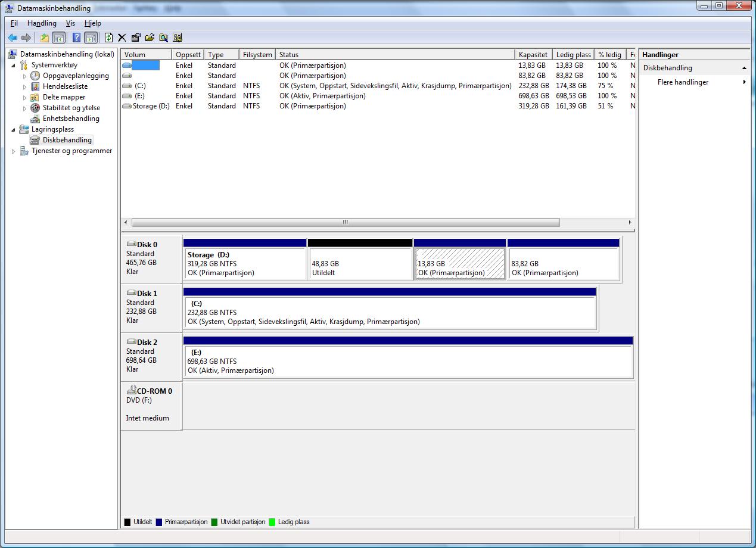Expand the Oppgaveplanlegging tree node
Image resolution: width=756 pixels, height=548 pixels.
(x=25, y=76)
